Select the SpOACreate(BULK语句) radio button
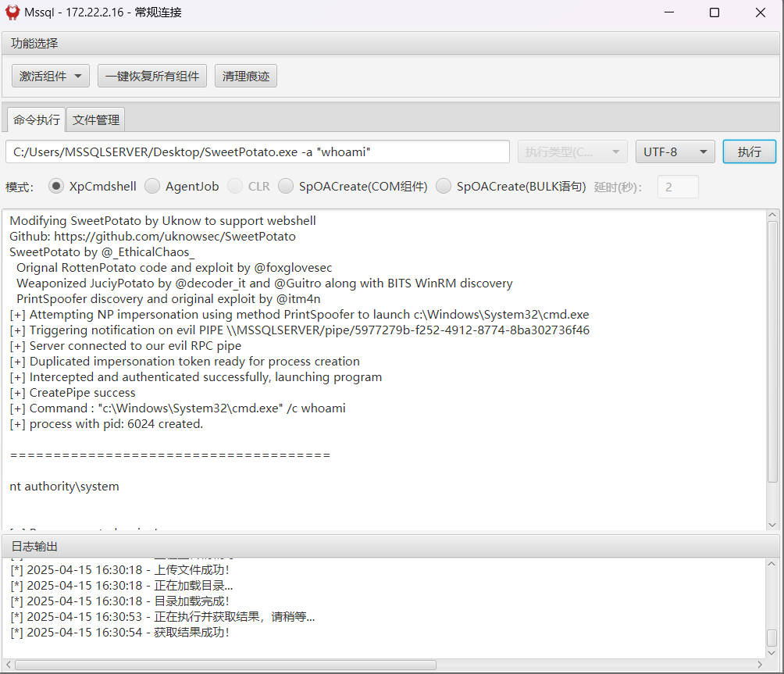This screenshot has width=784, height=674. click(x=444, y=187)
